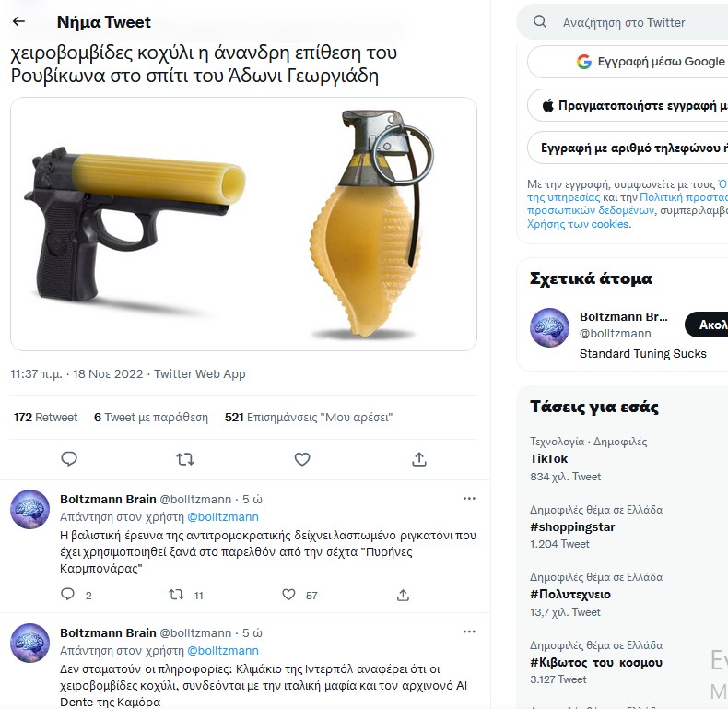Reply to the main tweet

coord(69,459)
